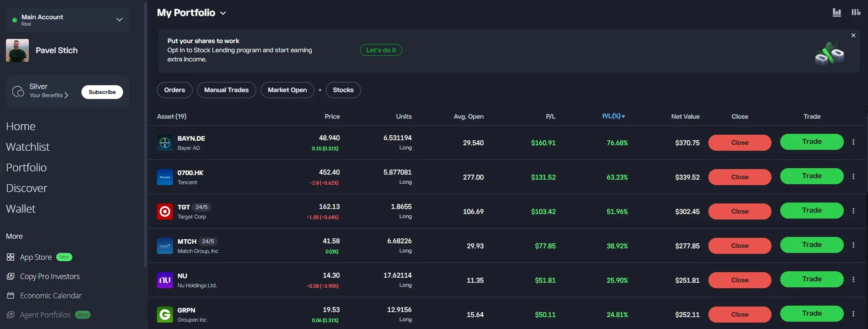Click the Copy Pro Investors icon

tap(11, 277)
